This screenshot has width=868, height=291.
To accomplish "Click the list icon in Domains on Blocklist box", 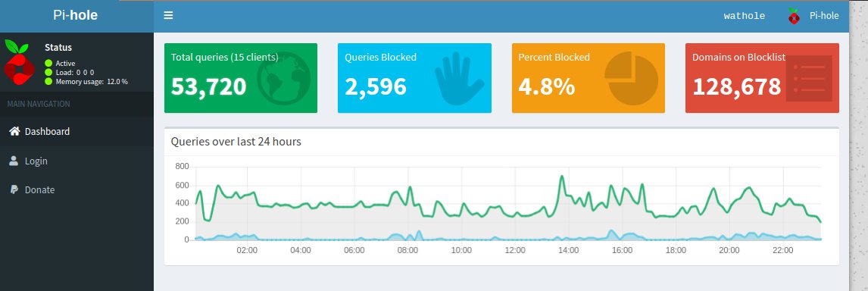I will [x=809, y=78].
